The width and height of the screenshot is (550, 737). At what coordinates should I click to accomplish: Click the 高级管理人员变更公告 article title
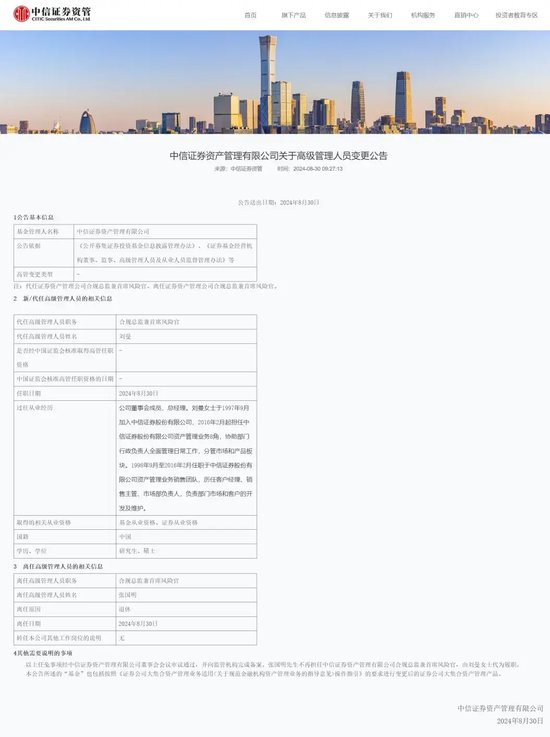pos(278,156)
